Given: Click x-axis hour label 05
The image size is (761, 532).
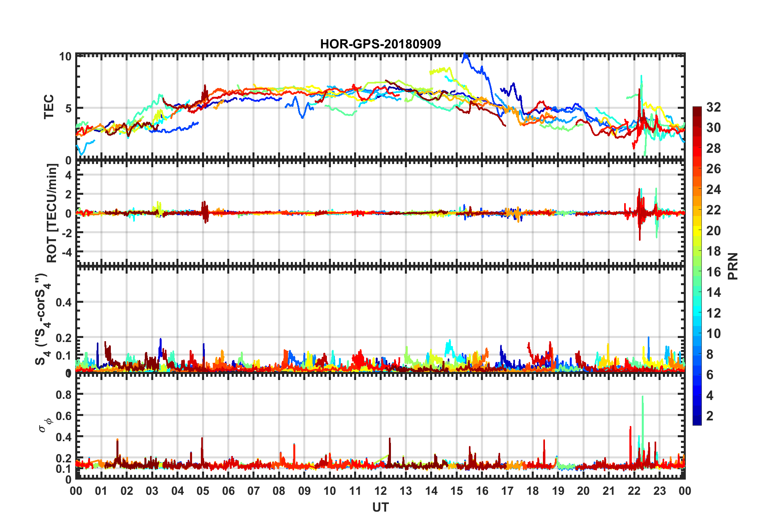Looking at the screenshot, I should pyautogui.click(x=203, y=491).
